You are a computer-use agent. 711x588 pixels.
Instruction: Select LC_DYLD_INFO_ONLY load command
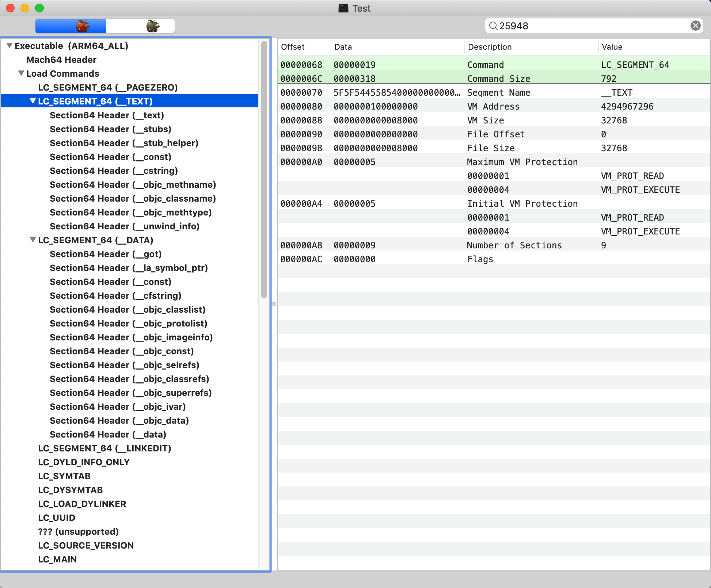84,462
